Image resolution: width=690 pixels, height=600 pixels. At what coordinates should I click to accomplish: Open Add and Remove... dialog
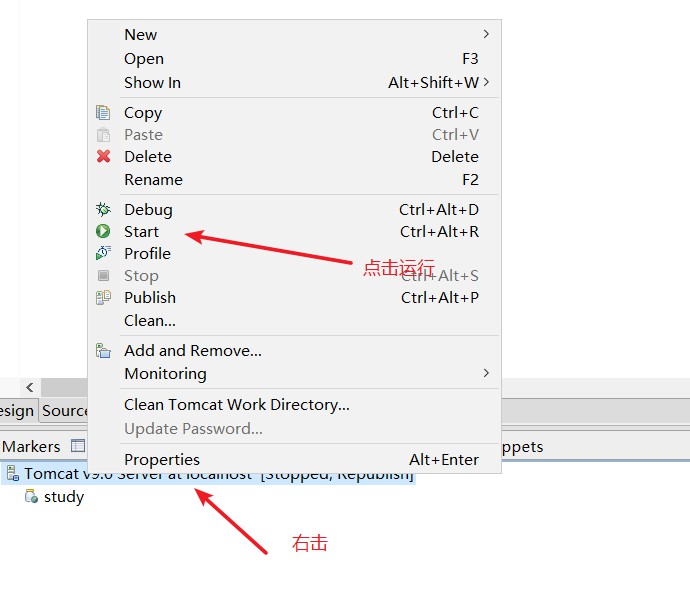click(x=294, y=351)
